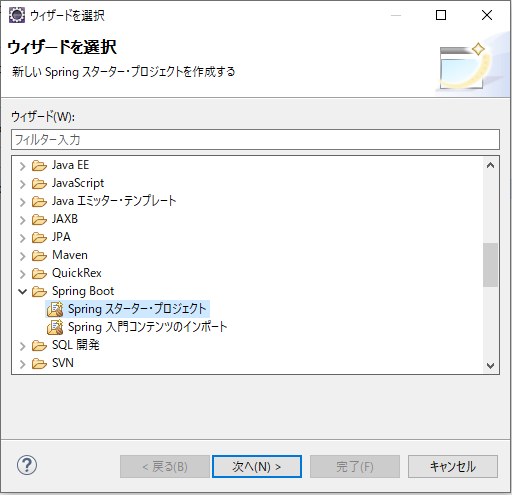
Task: Select the Java エミッター・テンプレート label
Action: coord(114,201)
